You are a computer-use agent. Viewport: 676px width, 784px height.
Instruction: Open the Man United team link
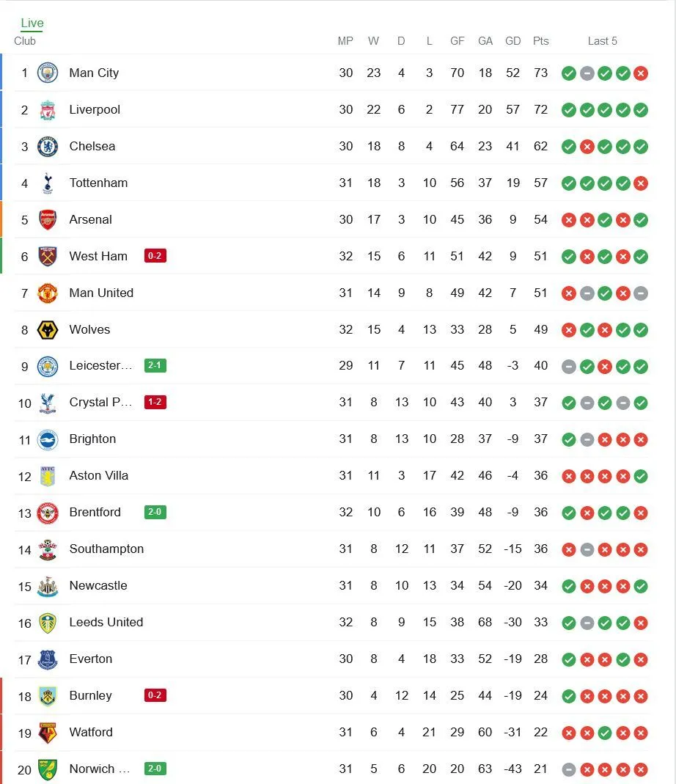pos(101,293)
